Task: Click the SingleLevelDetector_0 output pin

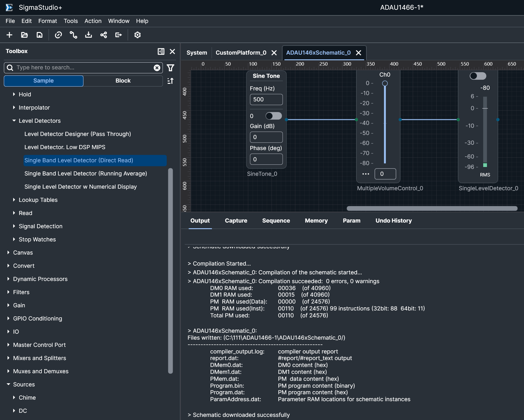Action: pos(498,120)
